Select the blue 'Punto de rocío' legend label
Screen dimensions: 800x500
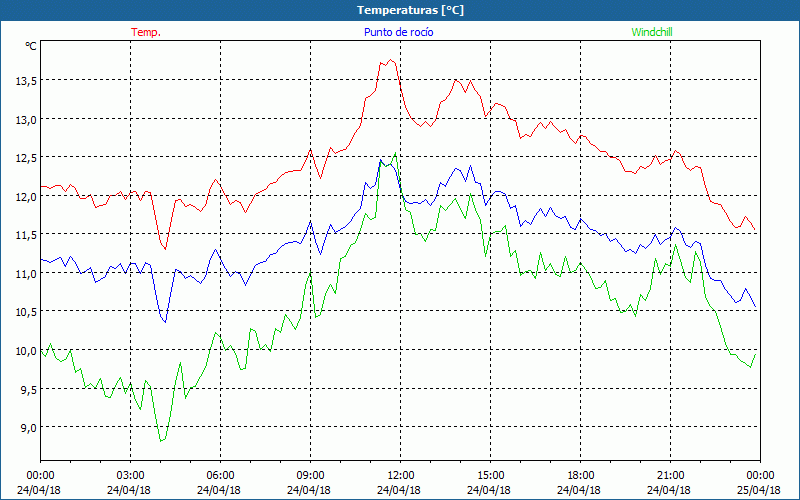[398, 32]
